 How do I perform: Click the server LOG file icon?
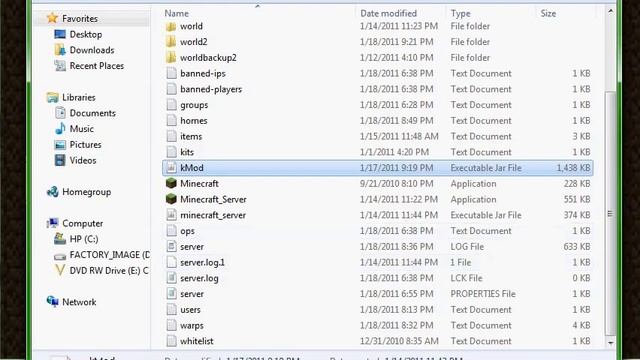click(x=171, y=247)
